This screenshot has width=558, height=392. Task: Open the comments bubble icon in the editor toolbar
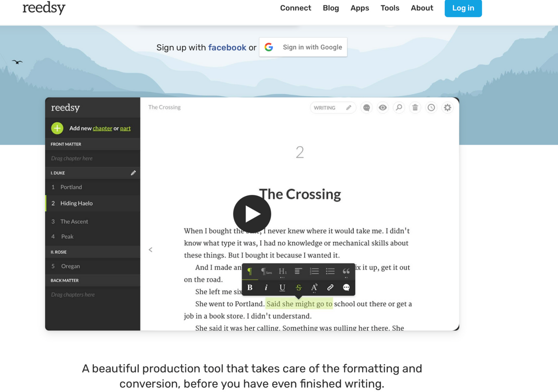click(366, 107)
